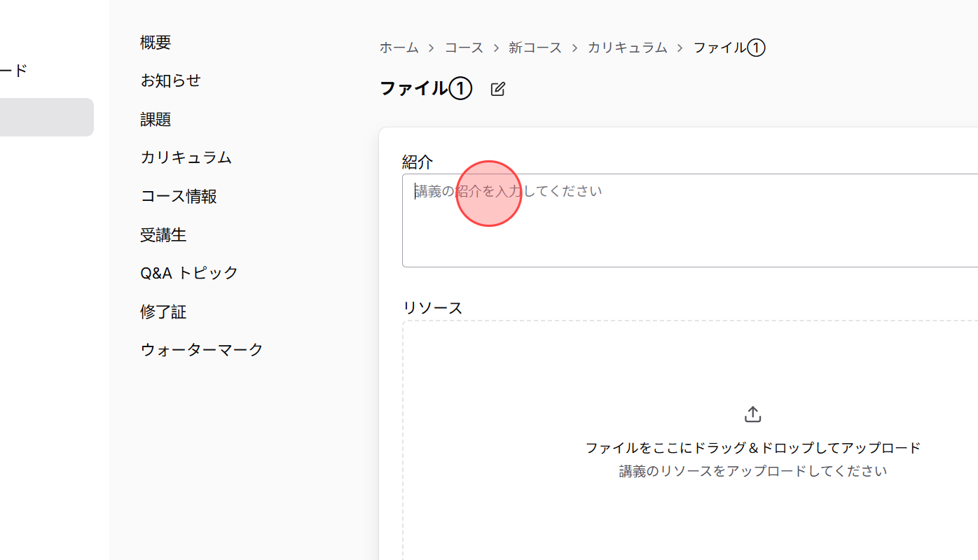
Task: Open the ウォーターマーク settings
Action: (x=201, y=349)
